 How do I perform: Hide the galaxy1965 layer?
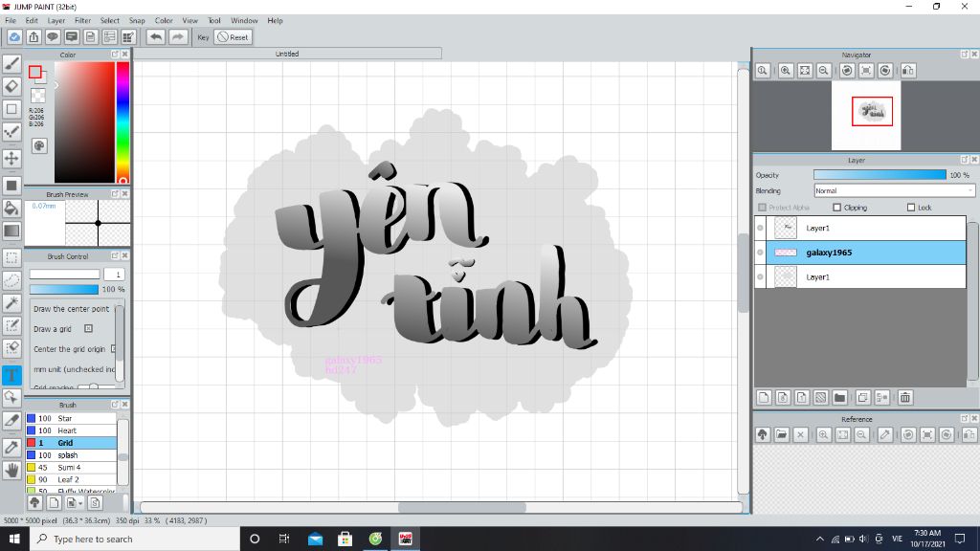760,253
